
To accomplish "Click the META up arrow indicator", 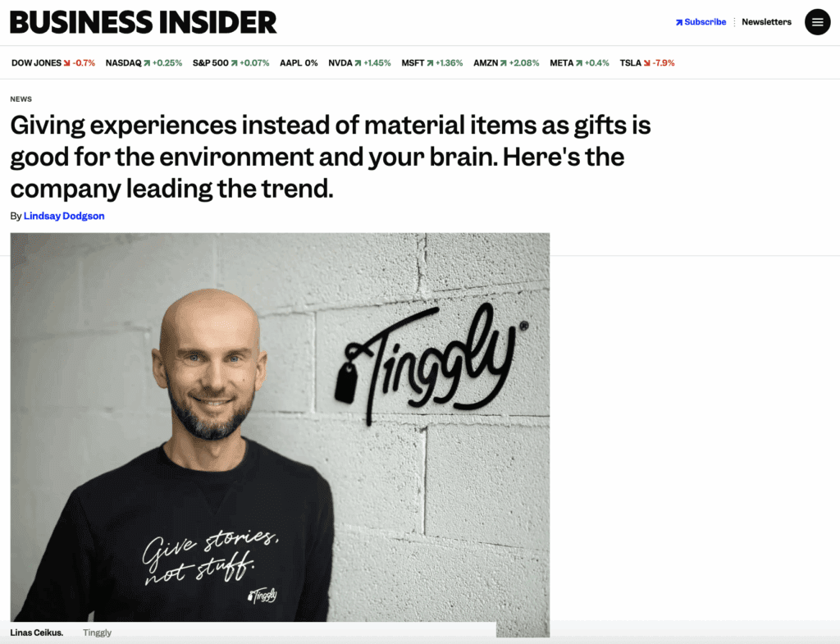I will 579,63.
